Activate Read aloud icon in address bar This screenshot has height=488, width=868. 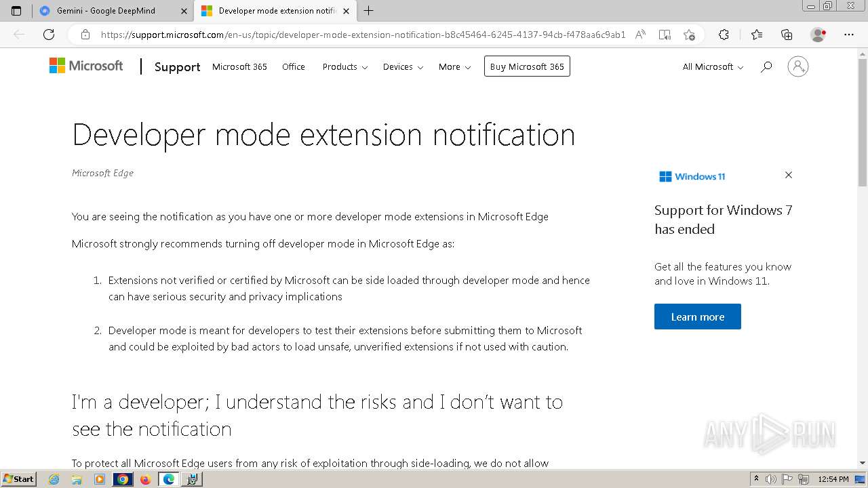pos(640,35)
